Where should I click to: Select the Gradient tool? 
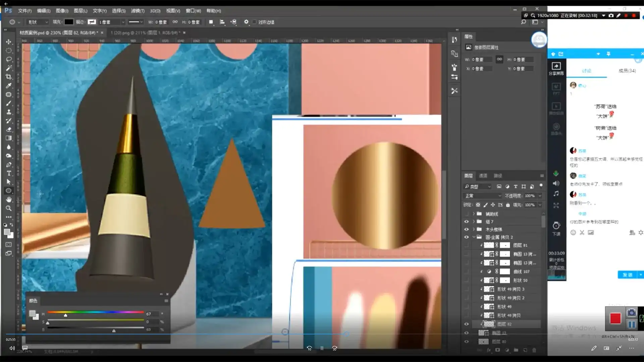pyautogui.click(x=9, y=138)
